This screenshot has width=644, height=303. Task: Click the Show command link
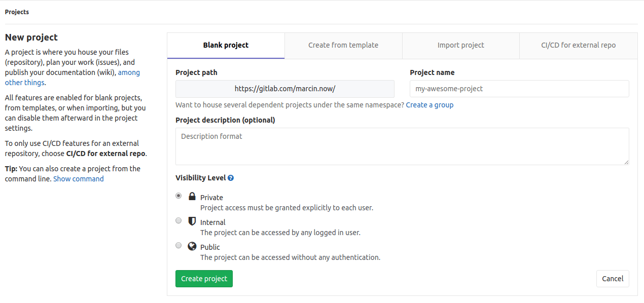coord(79,179)
